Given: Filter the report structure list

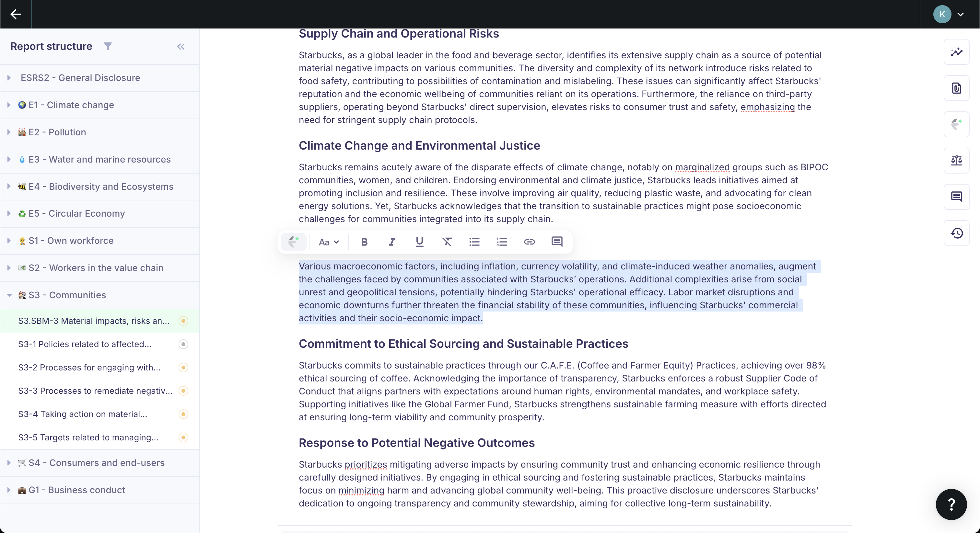Looking at the screenshot, I should tap(108, 46).
